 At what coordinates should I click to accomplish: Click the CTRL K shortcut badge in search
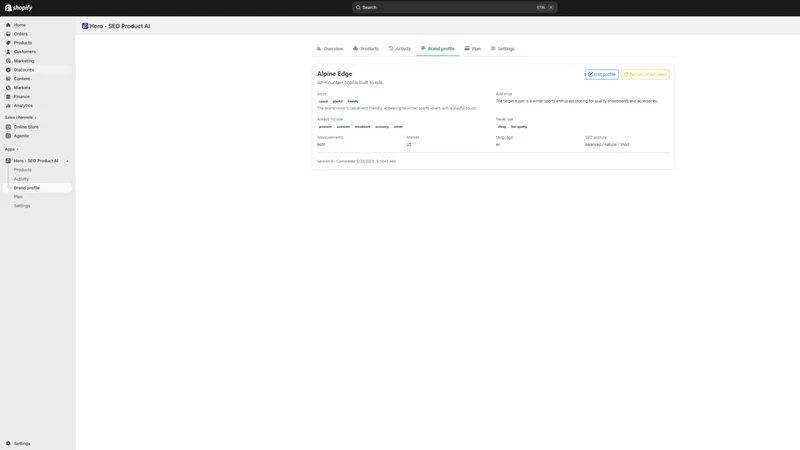coord(544,8)
